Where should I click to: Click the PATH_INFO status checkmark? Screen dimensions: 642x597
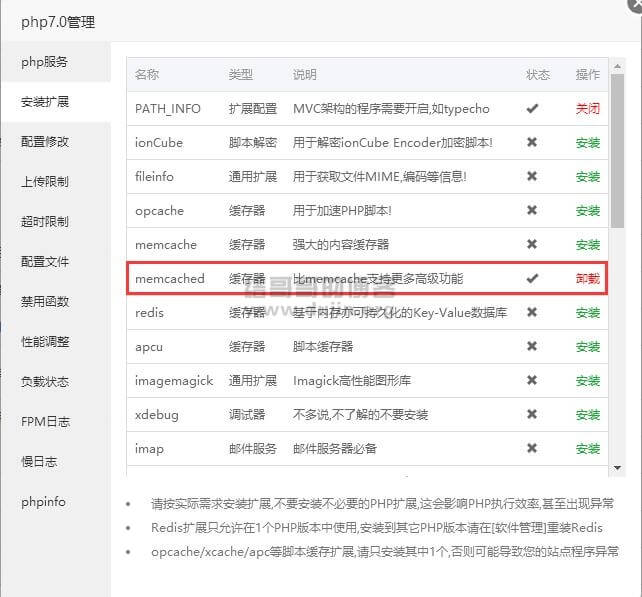[532, 109]
